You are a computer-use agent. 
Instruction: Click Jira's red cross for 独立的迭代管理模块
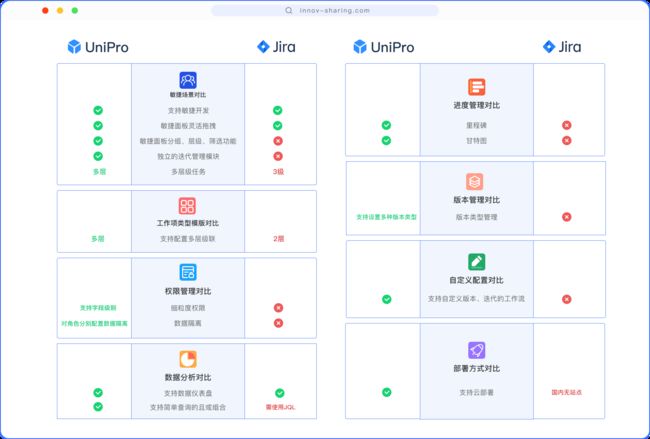tap(278, 156)
